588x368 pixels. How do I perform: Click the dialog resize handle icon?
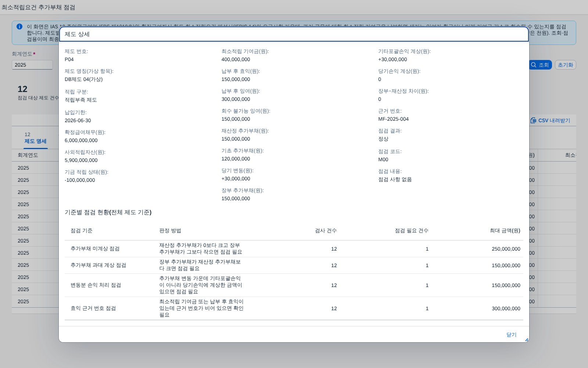pyautogui.click(x=526, y=340)
